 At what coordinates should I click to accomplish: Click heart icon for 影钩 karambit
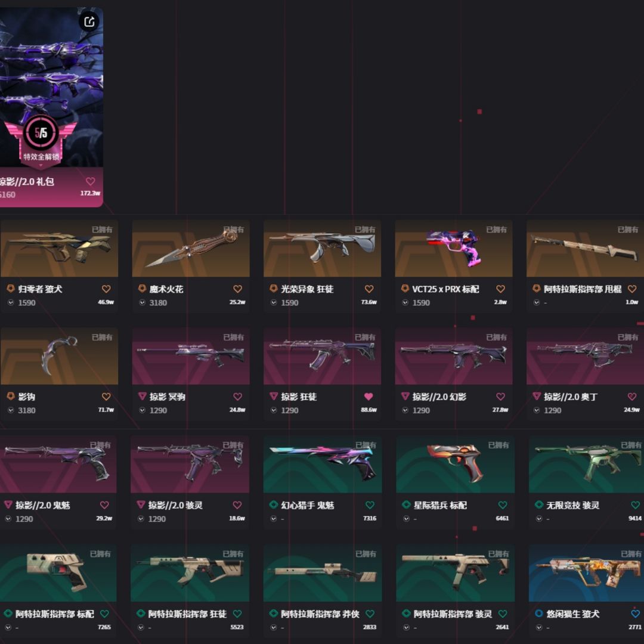(x=106, y=397)
